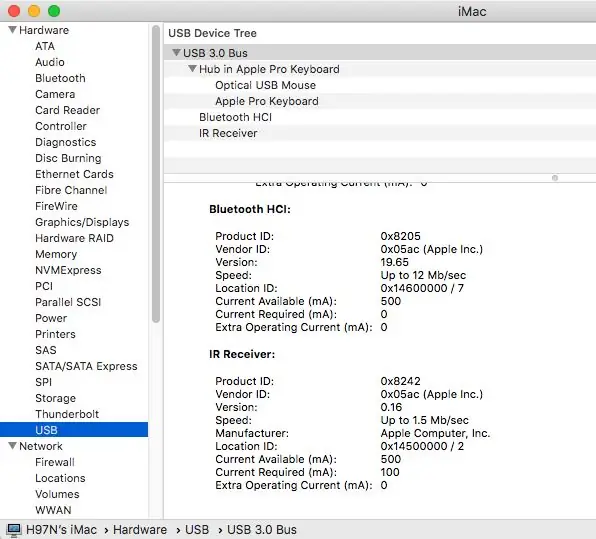Open the SPI category
The image size is (596, 539).
(x=43, y=382)
